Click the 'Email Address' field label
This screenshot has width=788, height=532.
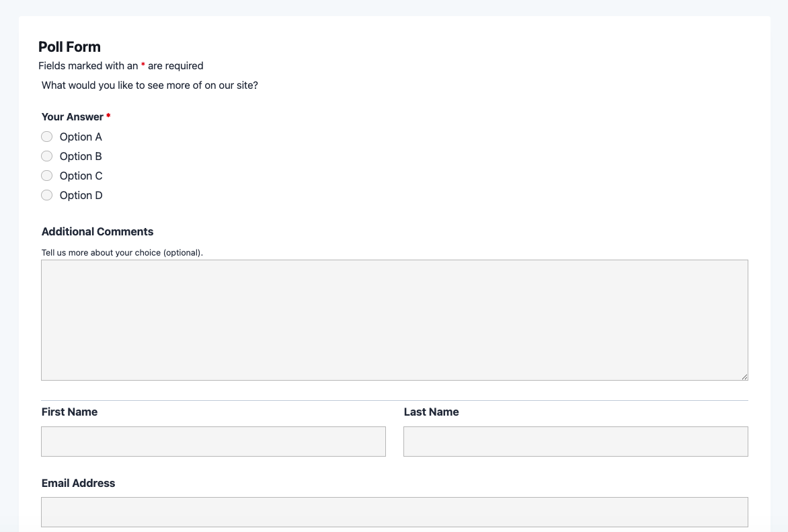[x=78, y=483]
